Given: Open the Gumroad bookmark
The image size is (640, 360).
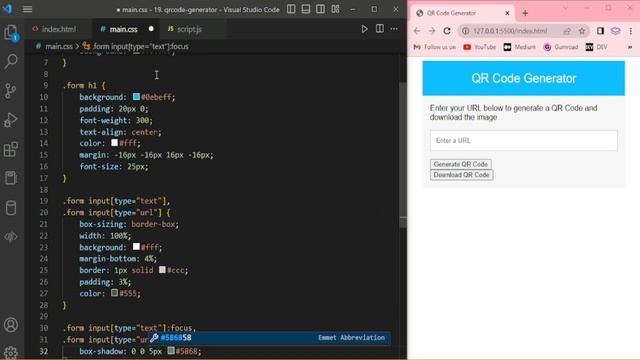Looking at the screenshot, I should click(x=561, y=47).
